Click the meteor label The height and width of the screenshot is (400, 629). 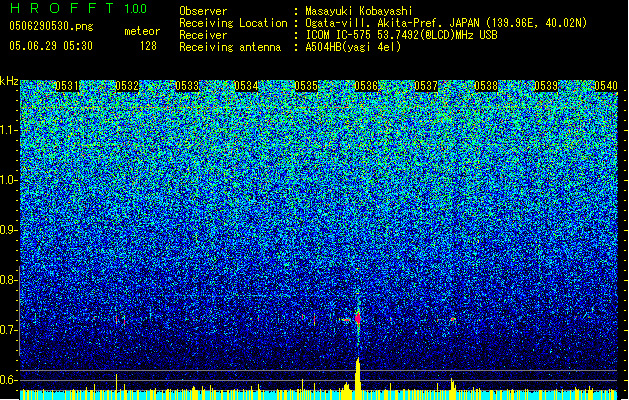click(142, 31)
